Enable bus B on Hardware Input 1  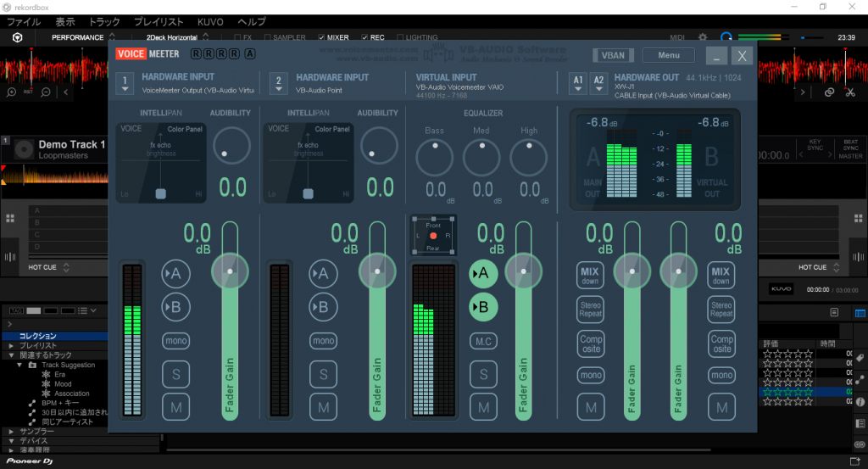pyautogui.click(x=175, y=307)
